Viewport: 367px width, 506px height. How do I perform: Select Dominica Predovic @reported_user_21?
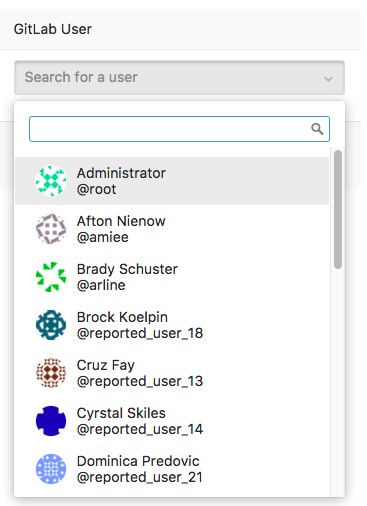coord(172,469)
